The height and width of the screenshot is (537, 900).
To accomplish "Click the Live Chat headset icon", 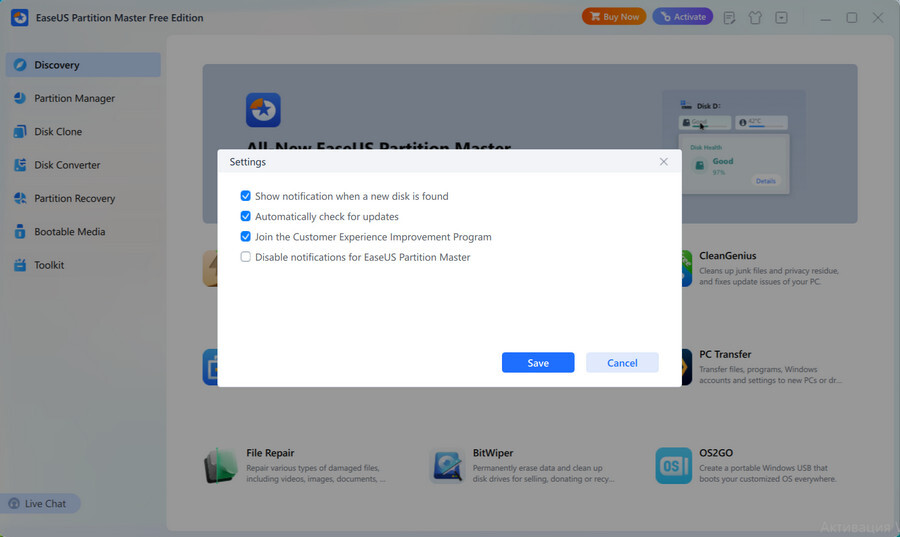I will (x=14, y=503).
